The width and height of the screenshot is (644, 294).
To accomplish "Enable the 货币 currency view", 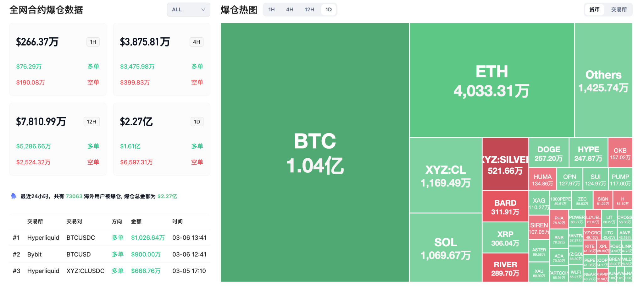I will tap(594, 9).
